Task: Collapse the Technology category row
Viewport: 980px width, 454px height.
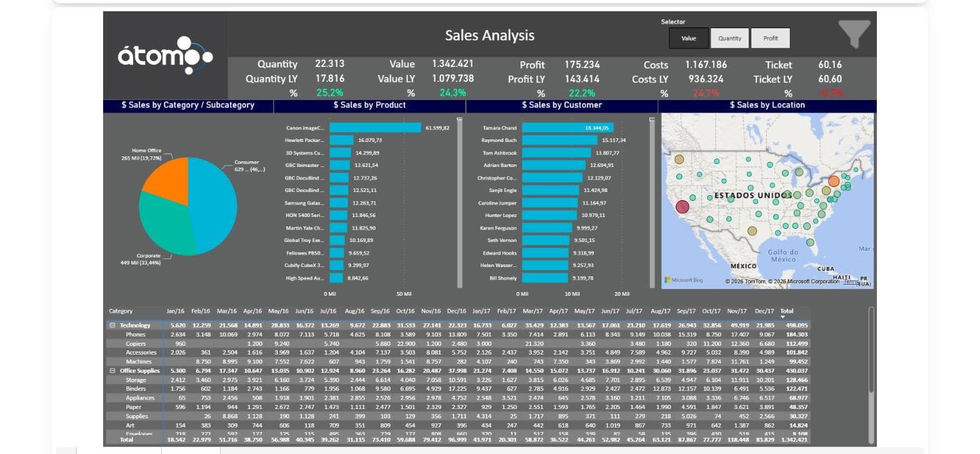Action: [112, 325]
